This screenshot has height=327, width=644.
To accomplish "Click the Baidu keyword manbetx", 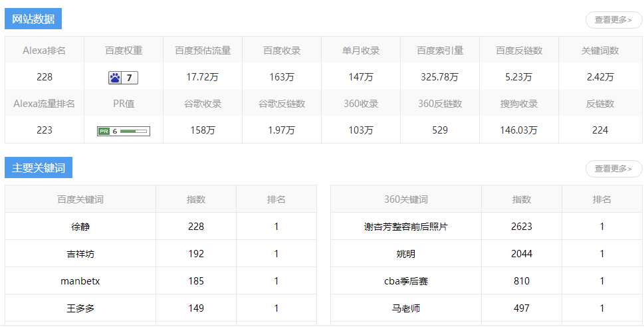I will point(80,281).
